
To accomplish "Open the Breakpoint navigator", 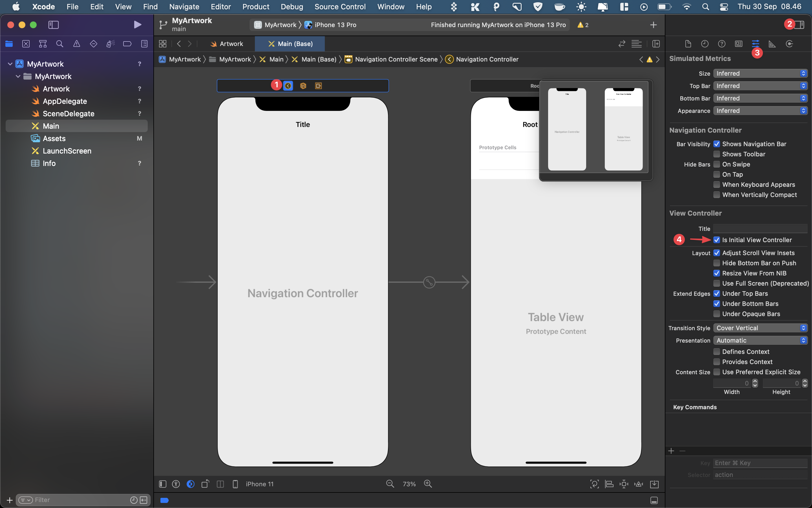I will pyautogui.click(x=127, y=44).
